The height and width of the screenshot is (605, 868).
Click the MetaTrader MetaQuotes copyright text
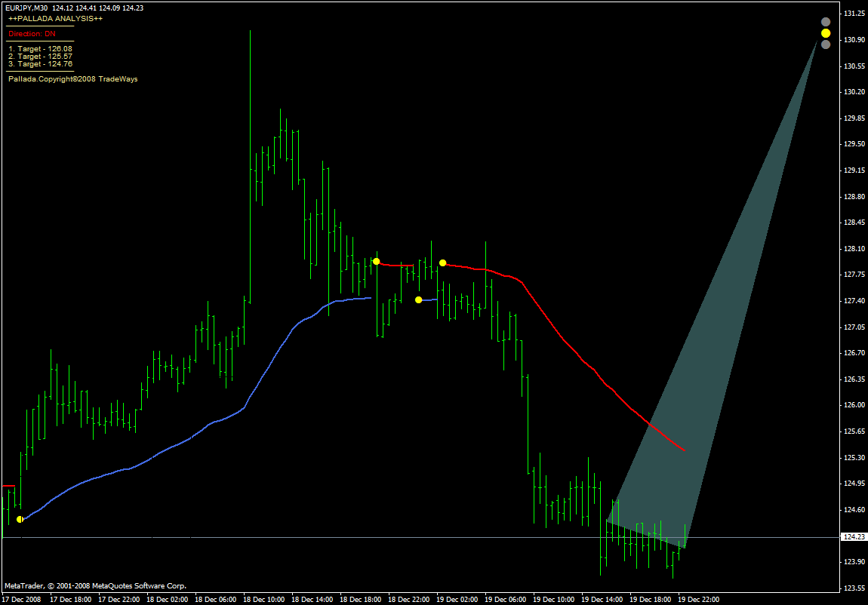pos(95,585)
